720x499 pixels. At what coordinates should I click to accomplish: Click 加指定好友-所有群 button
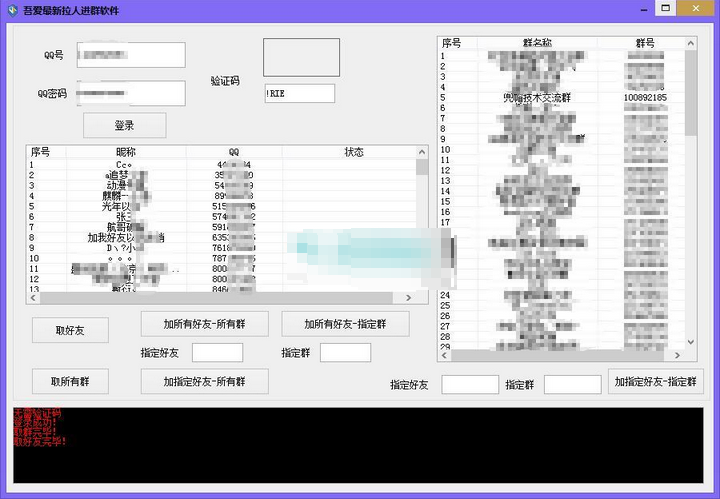(x=204, y=381)
